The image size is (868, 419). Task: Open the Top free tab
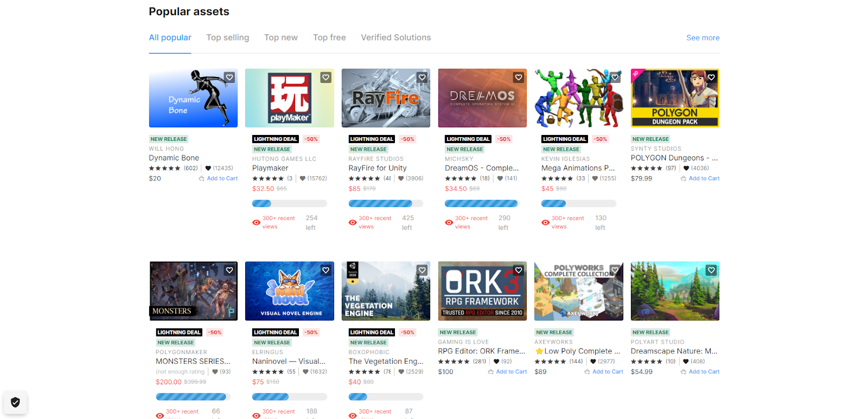click(329, 37)
